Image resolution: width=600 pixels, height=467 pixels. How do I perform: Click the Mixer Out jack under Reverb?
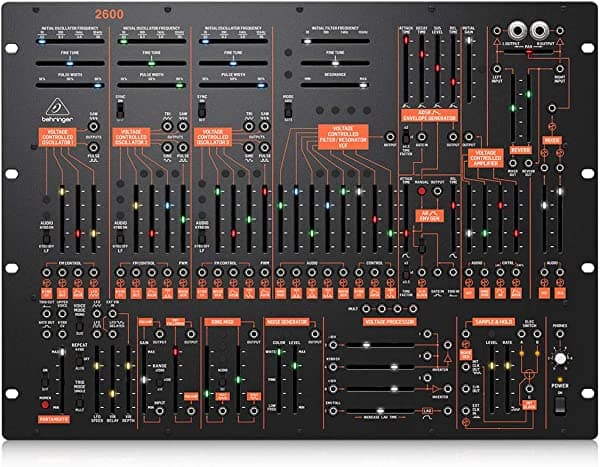(512, 164)
